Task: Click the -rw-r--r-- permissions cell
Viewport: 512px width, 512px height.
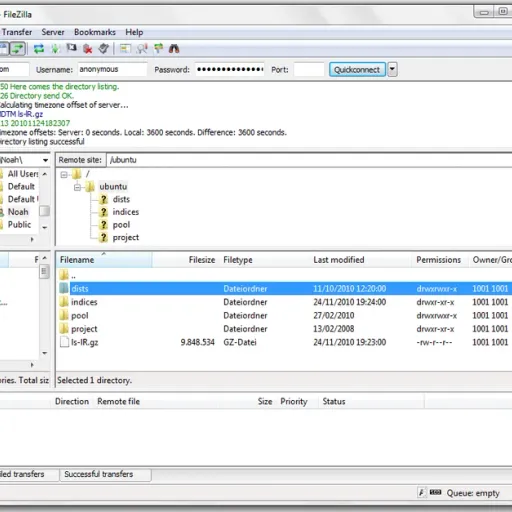Action: click(x=434, y=342)
